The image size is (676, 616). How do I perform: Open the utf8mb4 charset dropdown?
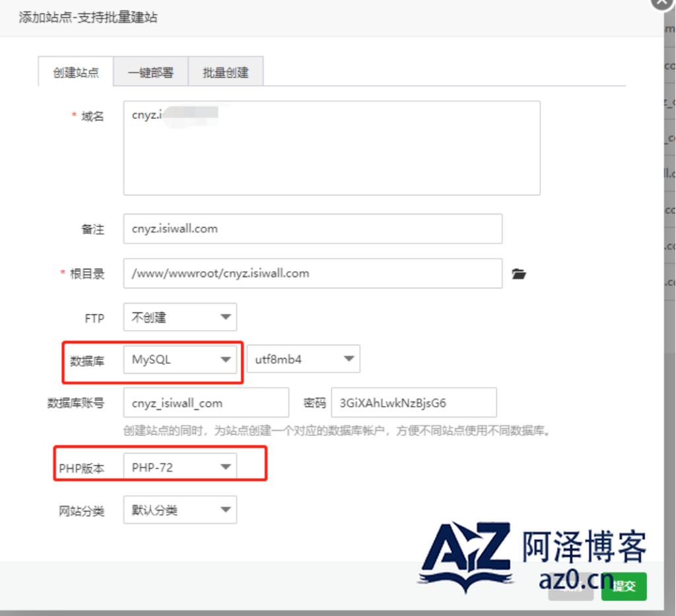click(304, 359)
